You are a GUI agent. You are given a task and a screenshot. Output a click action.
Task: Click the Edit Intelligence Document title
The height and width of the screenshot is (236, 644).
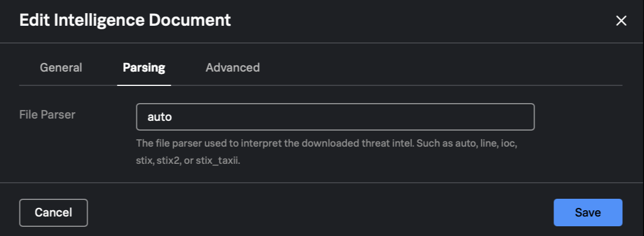[x=125, y=21]
